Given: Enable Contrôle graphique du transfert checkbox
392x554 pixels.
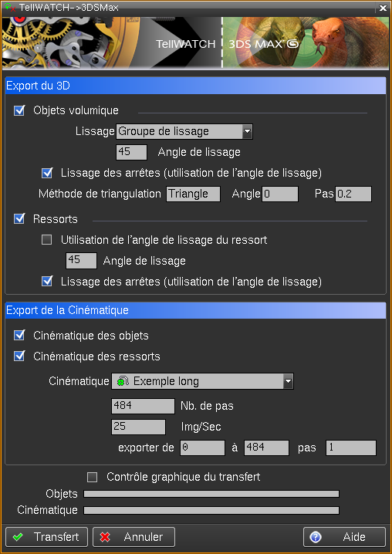Looking at the screenshot, I should pyautogui.click(x=93, y=478).
